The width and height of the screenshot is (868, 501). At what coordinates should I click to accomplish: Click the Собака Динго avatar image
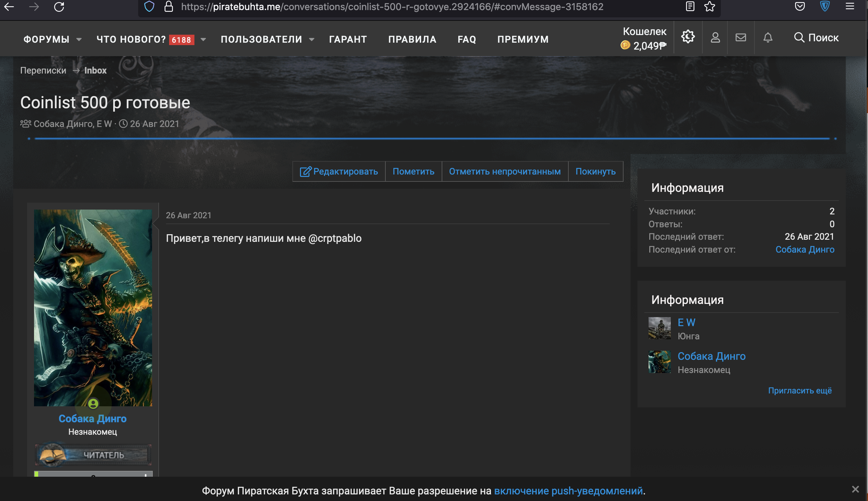pos(93,308)
